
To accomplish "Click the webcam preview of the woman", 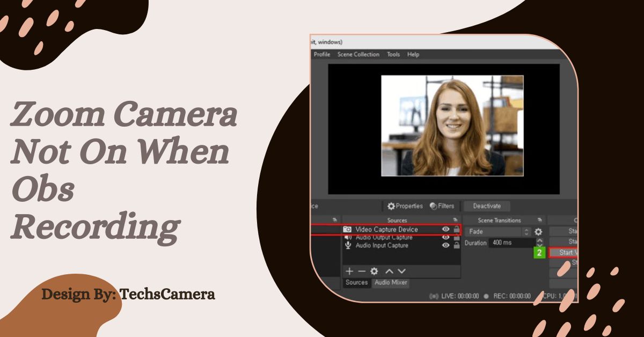I will 452,126.
